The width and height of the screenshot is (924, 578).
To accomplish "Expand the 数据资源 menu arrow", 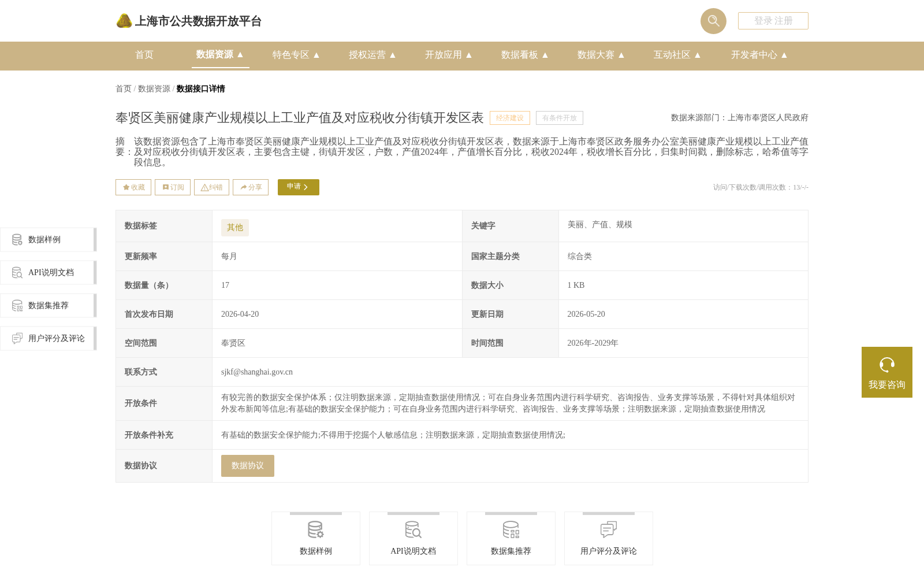I will pos(240,54).
